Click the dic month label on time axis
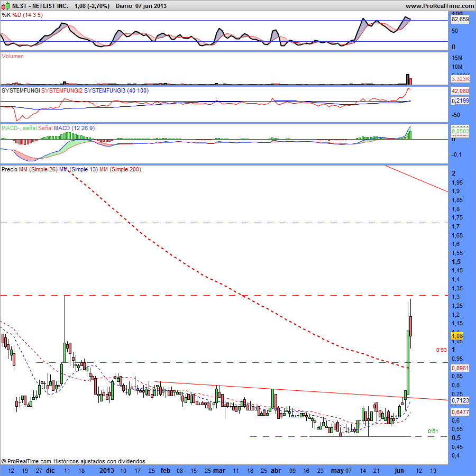 [50, 471]
